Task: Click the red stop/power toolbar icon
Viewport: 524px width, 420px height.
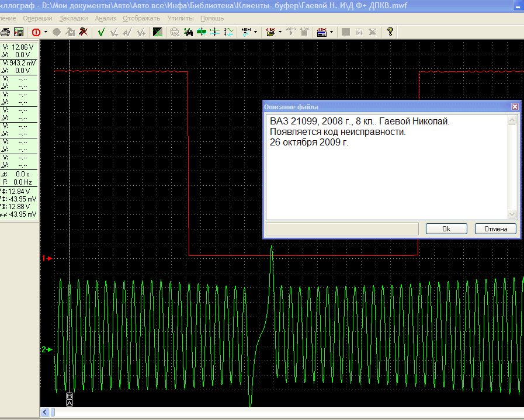Action: (x=36, y=32)
